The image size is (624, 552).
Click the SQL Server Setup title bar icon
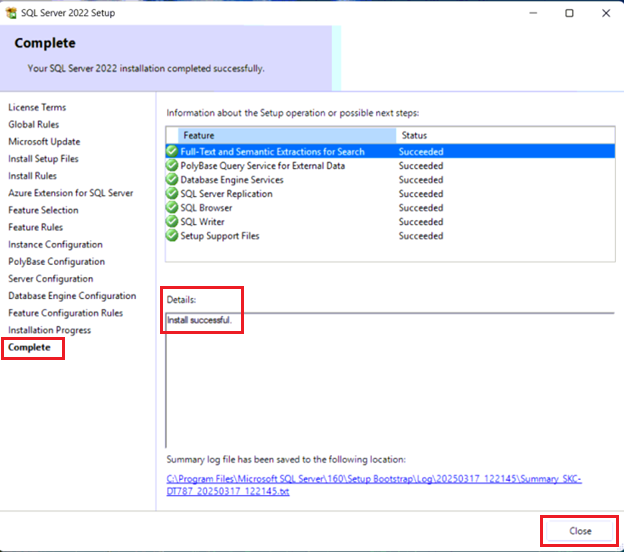(x=11, y=13)
